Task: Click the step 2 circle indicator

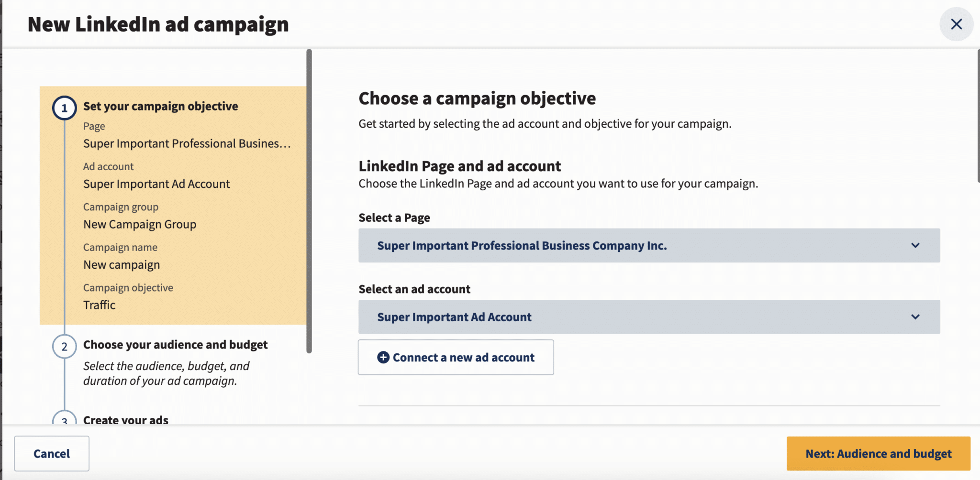Action: pyautogui.click(x=65, y=346)
